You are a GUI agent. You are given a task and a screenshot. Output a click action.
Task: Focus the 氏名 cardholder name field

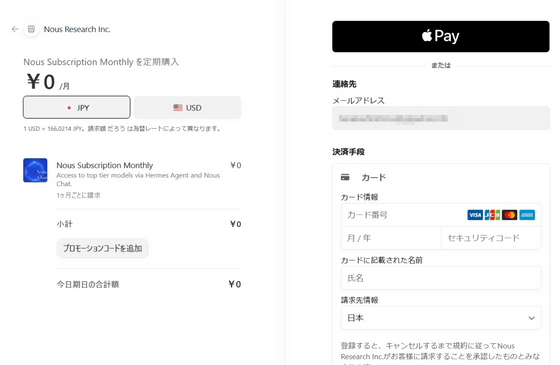coord(441,278)
